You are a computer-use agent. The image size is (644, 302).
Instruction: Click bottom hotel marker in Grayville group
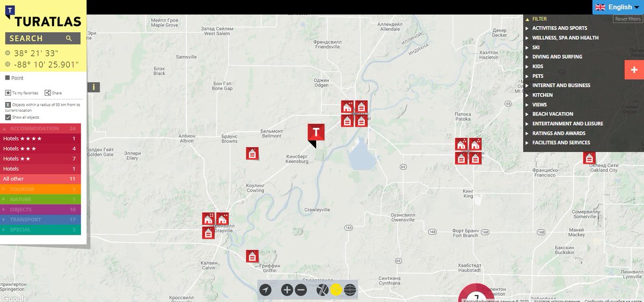(x=208, y=233)
